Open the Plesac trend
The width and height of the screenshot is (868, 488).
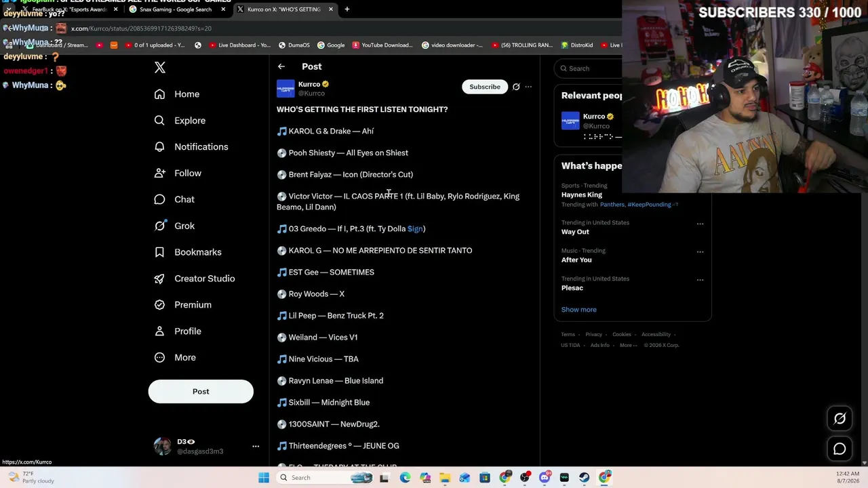[572, 288]
